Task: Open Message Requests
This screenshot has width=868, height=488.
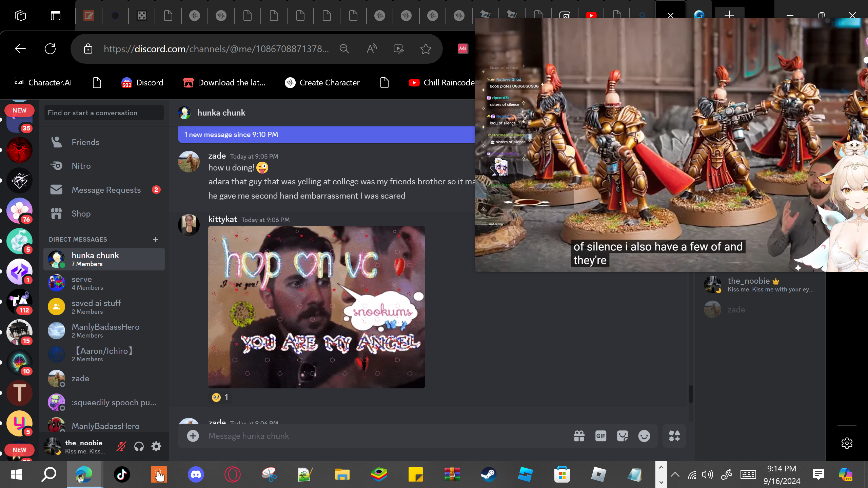Action: [104, 190]
